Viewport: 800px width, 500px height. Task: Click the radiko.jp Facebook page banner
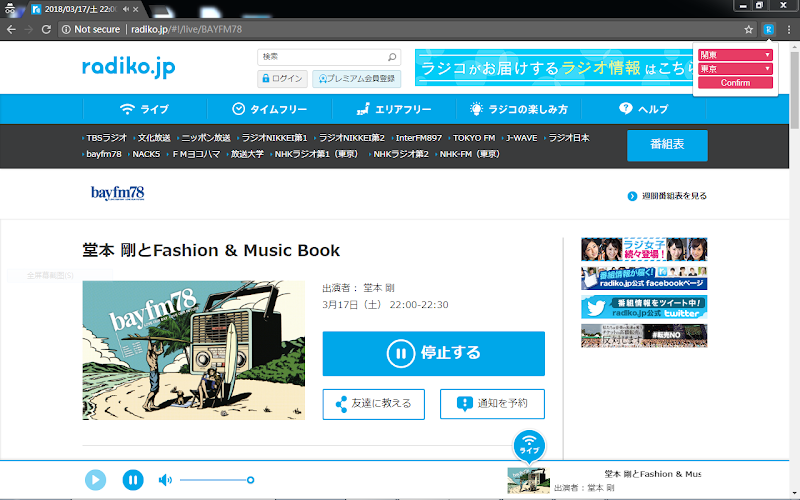point(644,278)
